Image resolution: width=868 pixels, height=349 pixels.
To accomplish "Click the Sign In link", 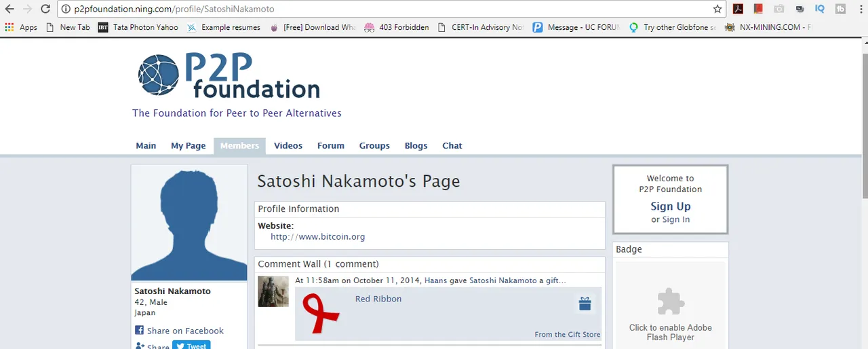I will 676,220.
